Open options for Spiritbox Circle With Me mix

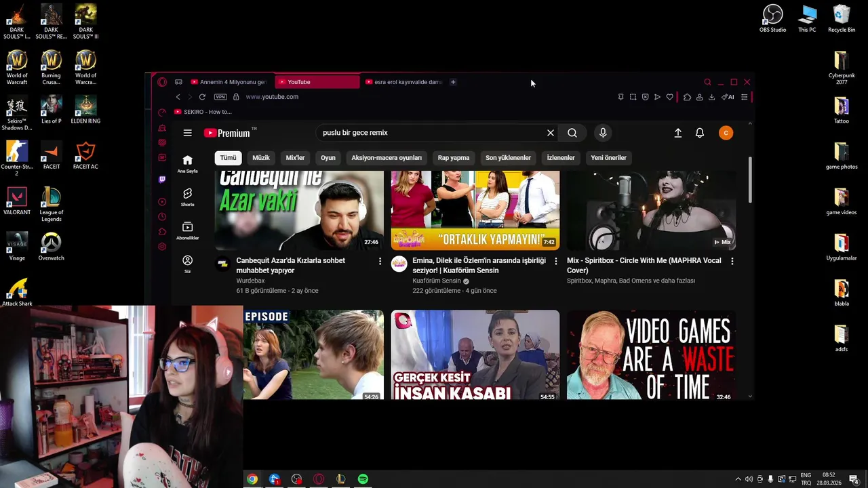coord(732,261)
